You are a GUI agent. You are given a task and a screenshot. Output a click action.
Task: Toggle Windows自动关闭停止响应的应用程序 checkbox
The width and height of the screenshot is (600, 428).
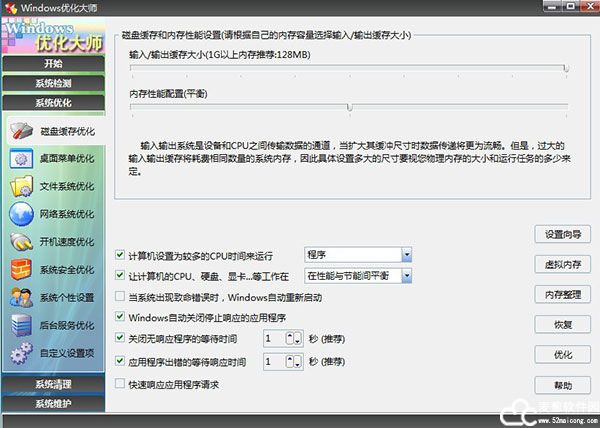[120, 317]
